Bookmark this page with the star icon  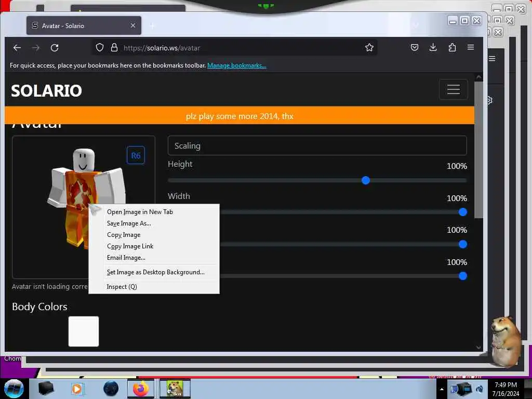click(369, 47)
